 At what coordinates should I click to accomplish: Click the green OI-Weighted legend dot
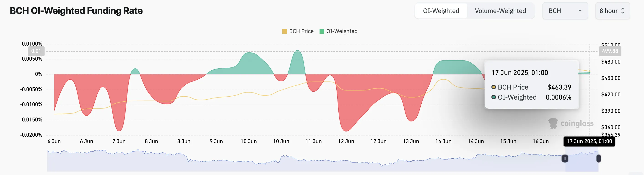(322, 31)
